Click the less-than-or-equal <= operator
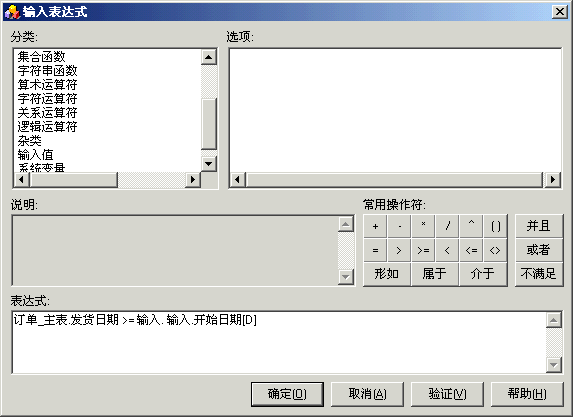573x417 pixels. click(471, 250)
